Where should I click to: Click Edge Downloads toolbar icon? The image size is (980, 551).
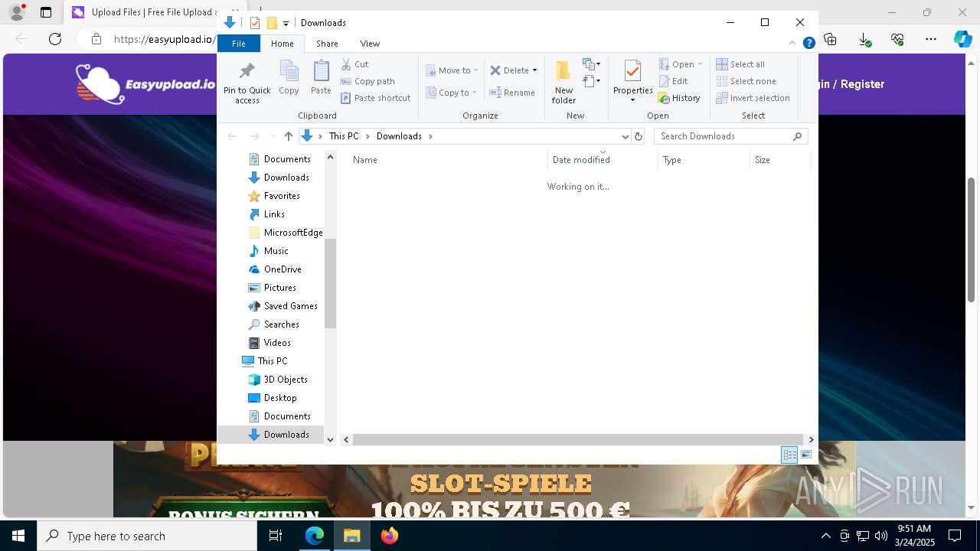[x=864, y=39]
